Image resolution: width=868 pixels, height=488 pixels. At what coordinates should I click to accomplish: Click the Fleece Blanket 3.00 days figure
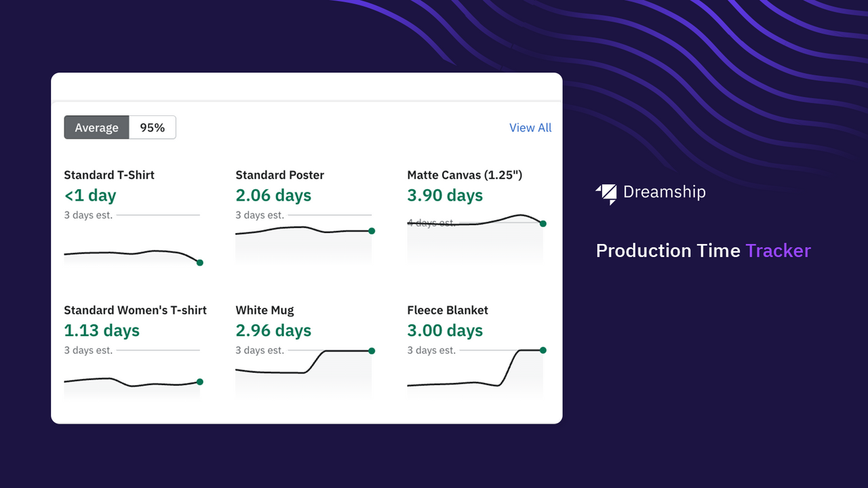[444, 330]
